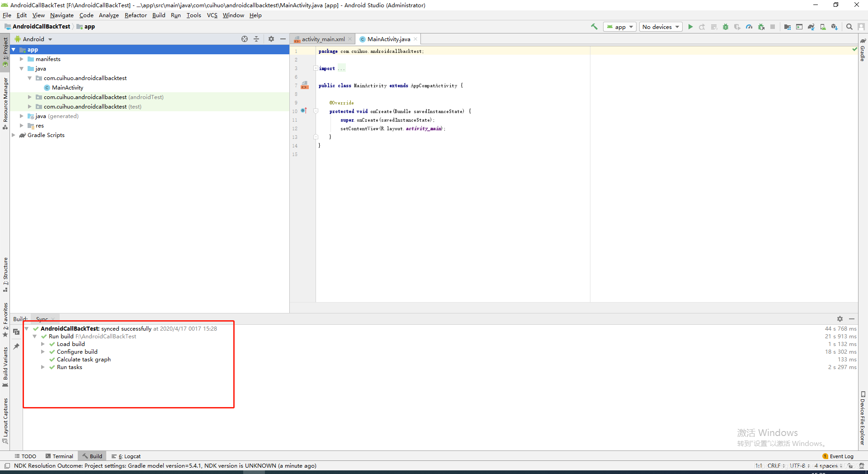Run the app with the green play icon
This screenshot has width=868, height=474.
[690, 27]
